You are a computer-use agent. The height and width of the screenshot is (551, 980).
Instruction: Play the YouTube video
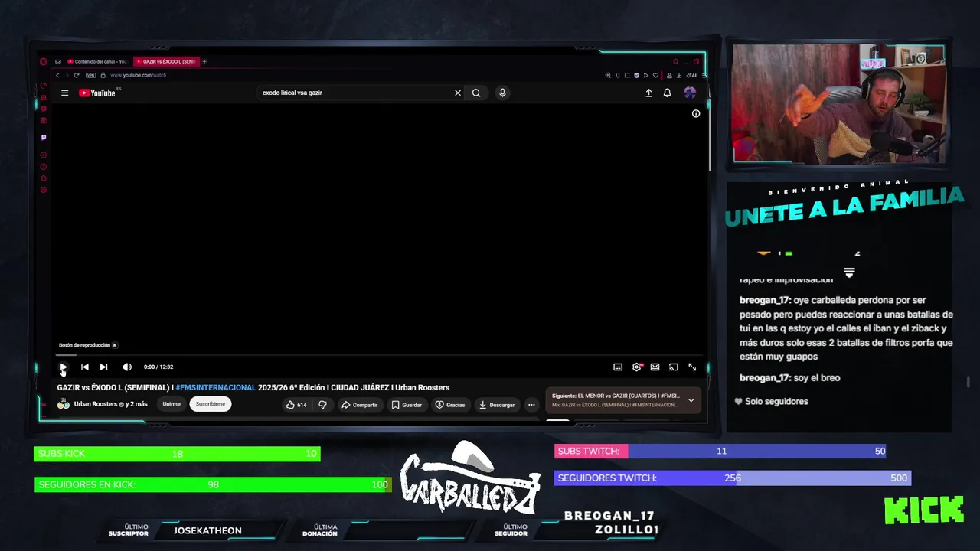64,367
